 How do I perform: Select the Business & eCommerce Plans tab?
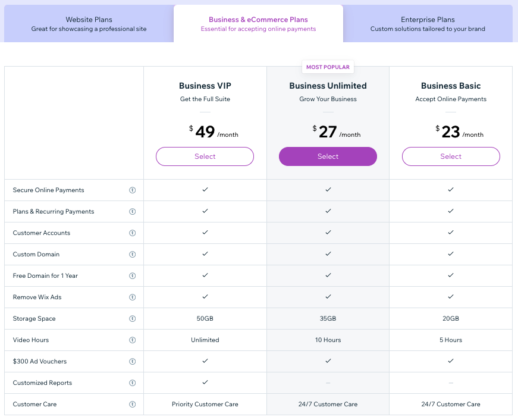[x=258, y=24]
